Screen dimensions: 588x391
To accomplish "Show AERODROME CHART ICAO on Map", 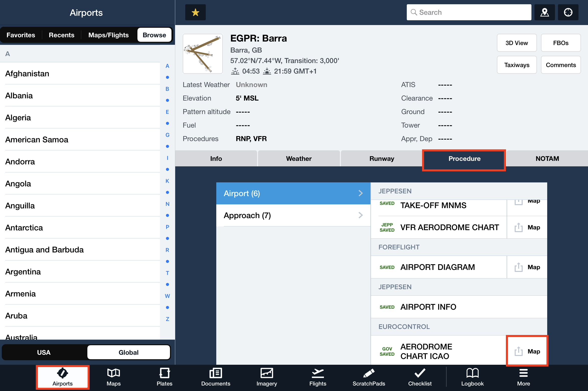I will (x=534, y=351).
